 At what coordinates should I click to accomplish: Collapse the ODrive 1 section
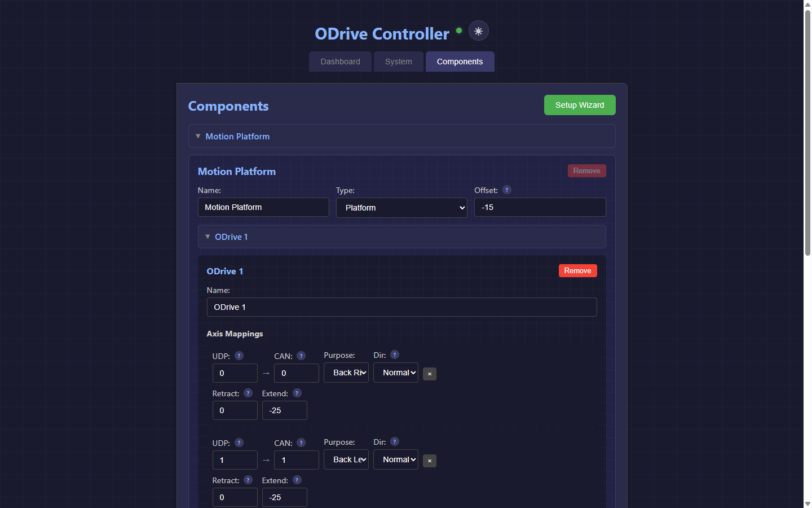pos(401,237)
